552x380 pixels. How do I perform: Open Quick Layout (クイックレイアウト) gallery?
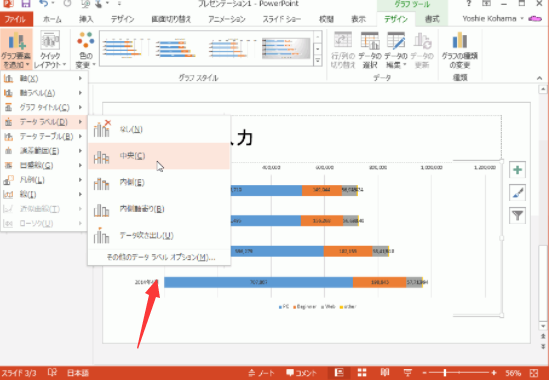point(50,50)
